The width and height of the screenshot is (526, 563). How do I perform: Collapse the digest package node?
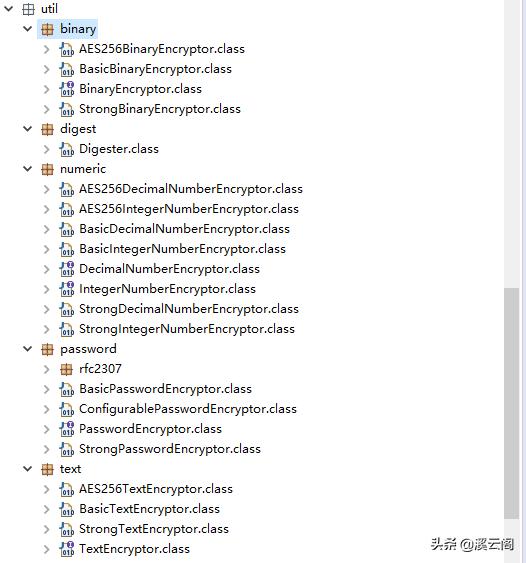click(x=28, y=129)
